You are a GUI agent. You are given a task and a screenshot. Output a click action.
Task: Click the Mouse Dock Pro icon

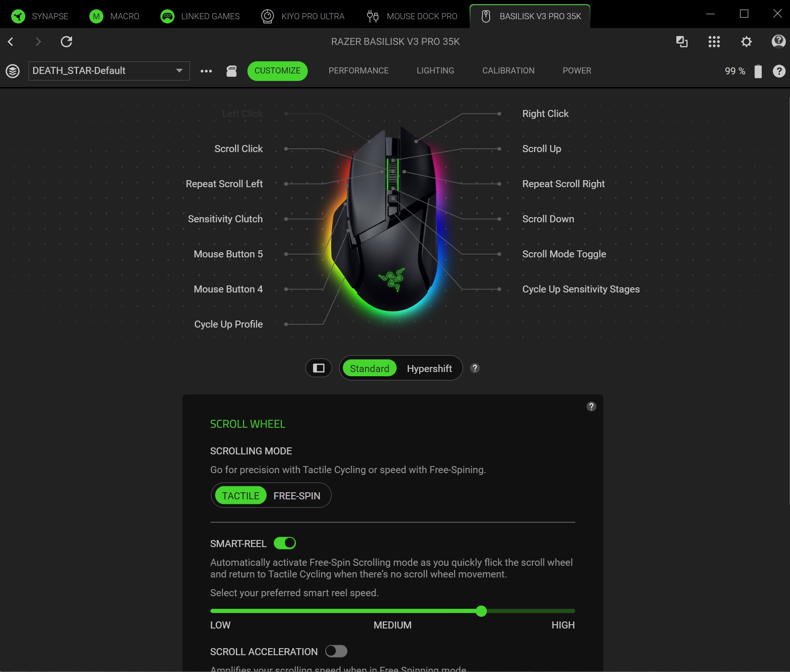(373, 16)
